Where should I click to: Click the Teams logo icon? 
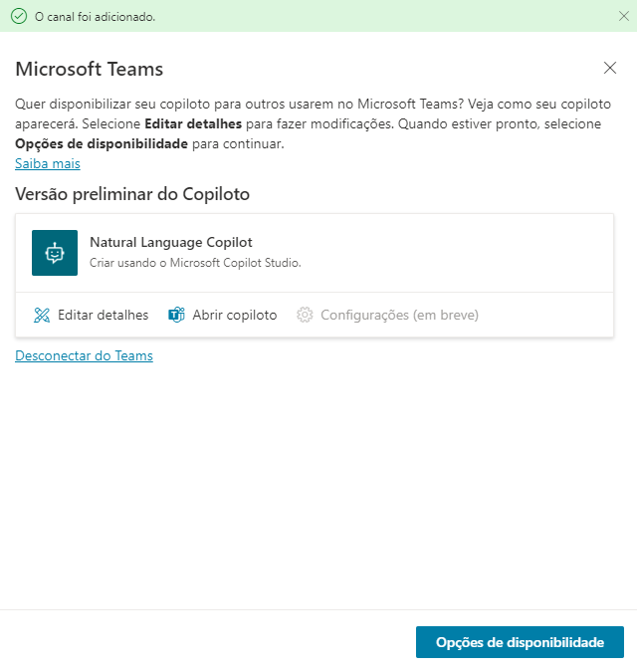point(176,315)
